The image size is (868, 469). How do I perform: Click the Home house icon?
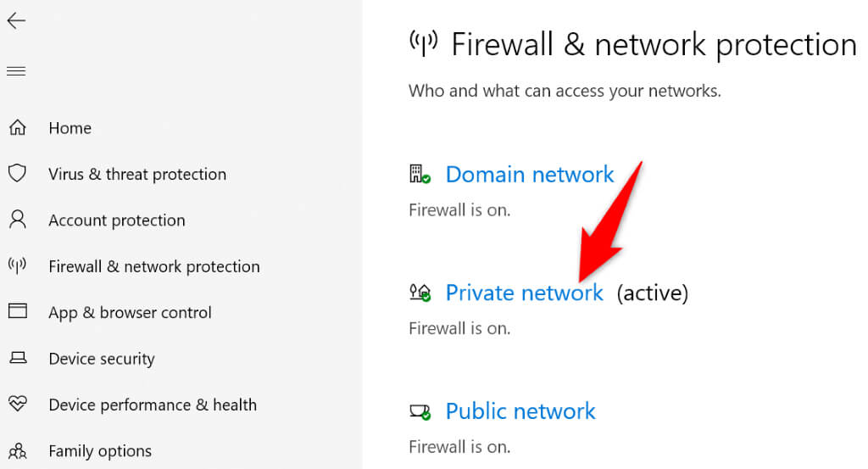tap(17, 128)
